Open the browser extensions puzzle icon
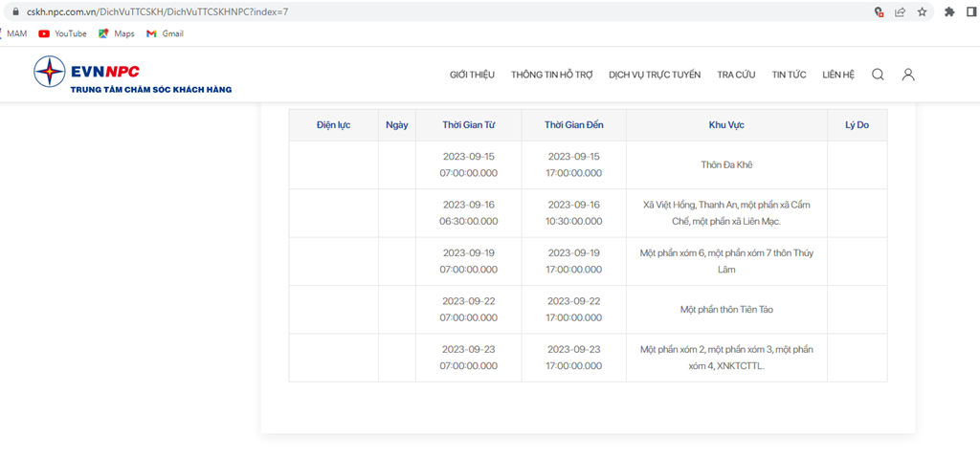 (949, 11)
